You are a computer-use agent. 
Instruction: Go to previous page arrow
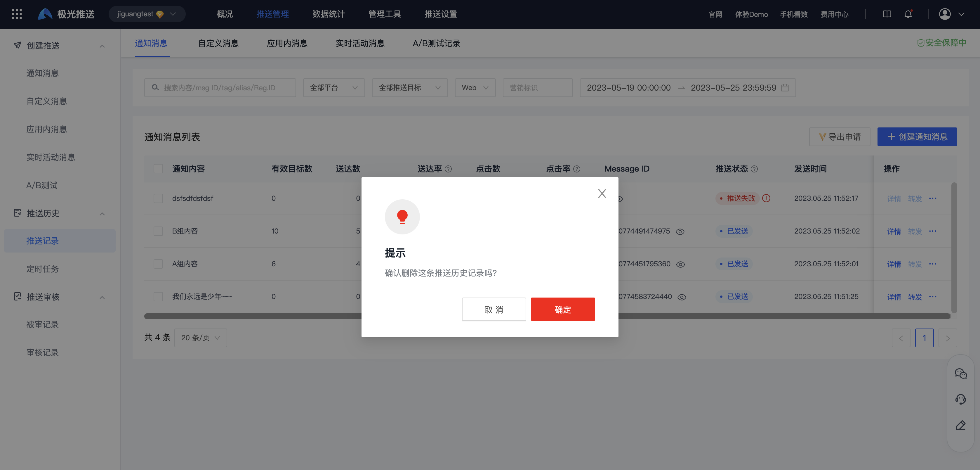(901, 338)
